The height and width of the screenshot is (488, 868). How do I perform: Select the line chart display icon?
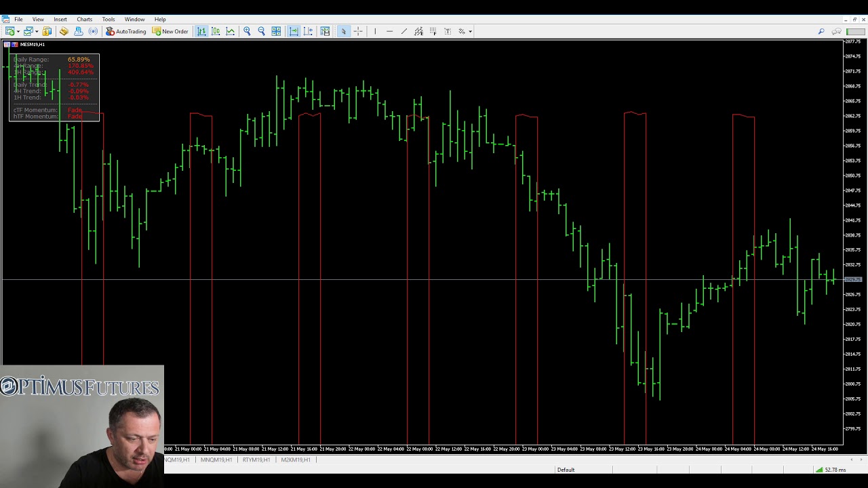[231, 31]
